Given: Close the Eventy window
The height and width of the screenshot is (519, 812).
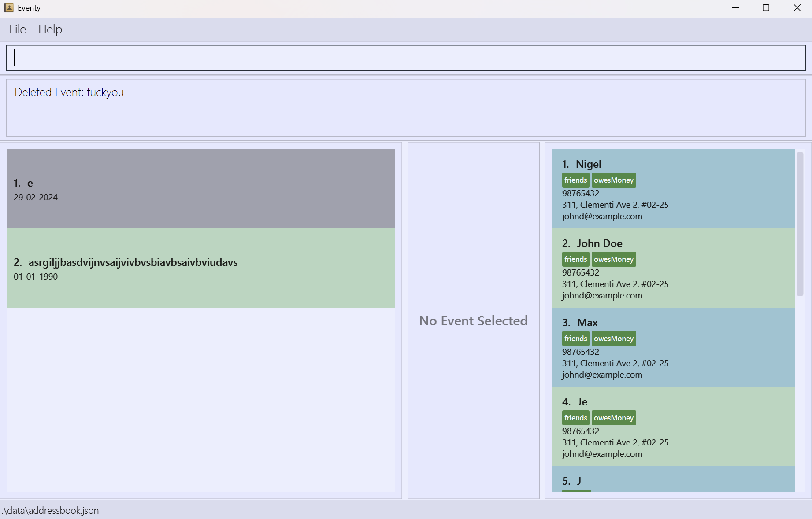Looking at the screenshot, I should [797, 8].
